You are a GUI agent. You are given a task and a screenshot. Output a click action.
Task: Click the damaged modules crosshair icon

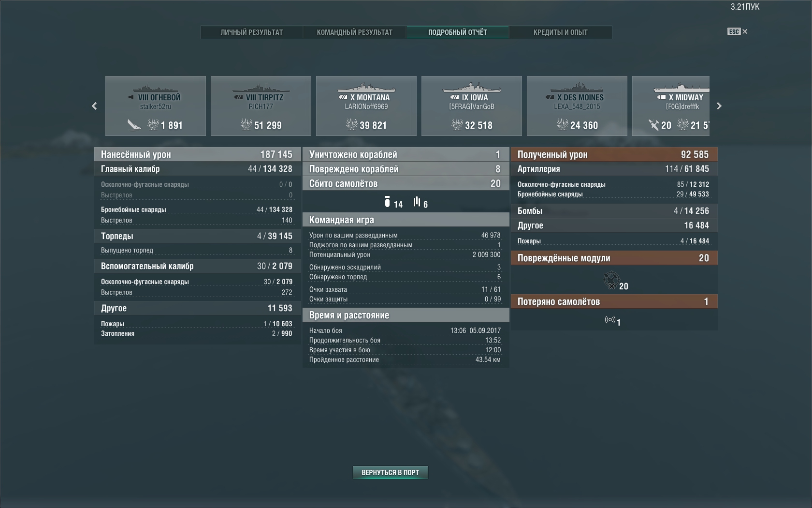pyautogui.click(x=611, y=280)
